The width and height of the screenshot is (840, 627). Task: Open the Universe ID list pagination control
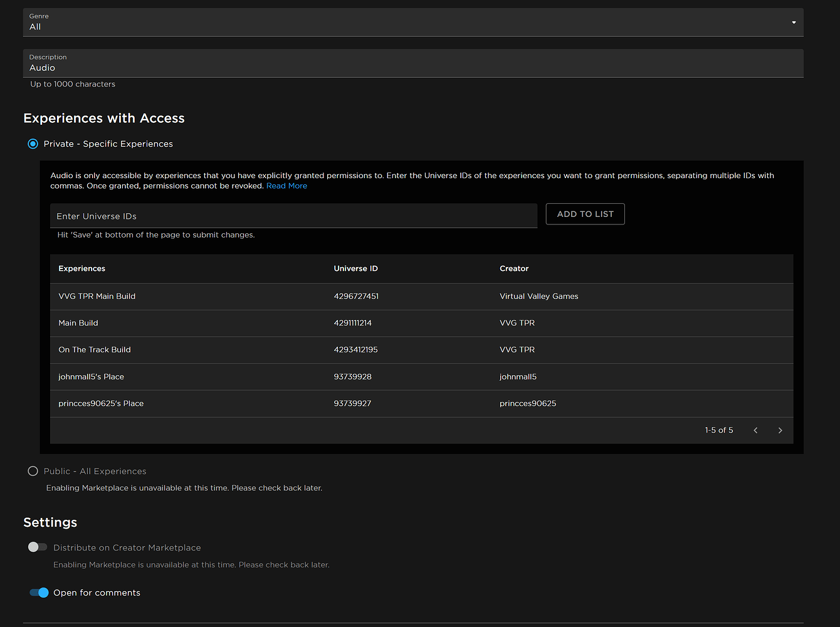point(718,430)
